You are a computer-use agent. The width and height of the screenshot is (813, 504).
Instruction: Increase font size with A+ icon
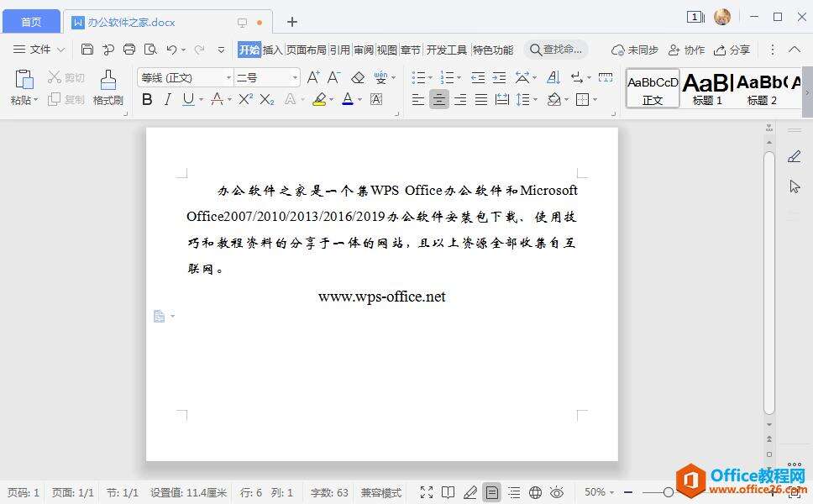coord(312,78)
